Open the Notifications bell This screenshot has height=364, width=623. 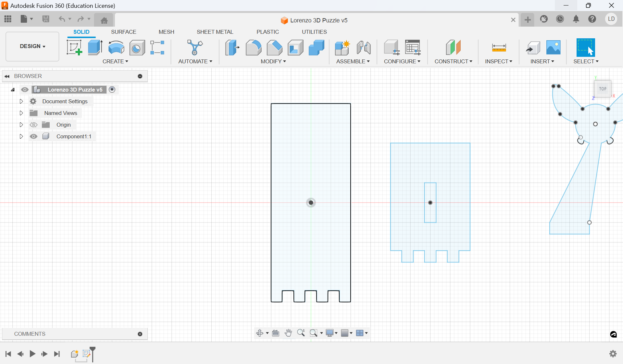tap(576, 19)
